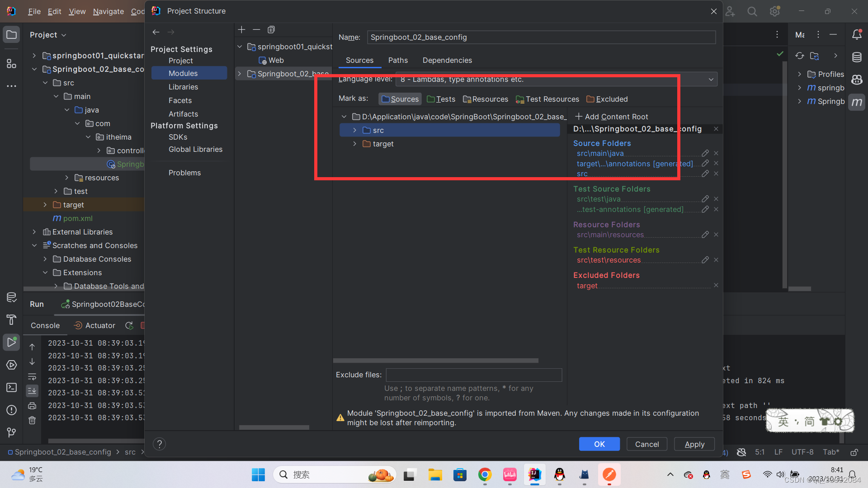Mark folder as Excluded
The image size is (868, 488).
pyautogui.click(x=607, y=99)
